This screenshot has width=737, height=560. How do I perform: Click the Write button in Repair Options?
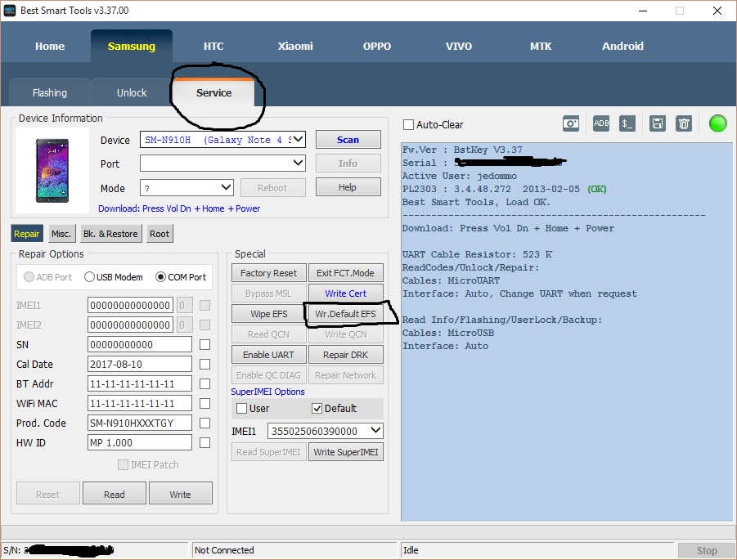pos(181,495)
